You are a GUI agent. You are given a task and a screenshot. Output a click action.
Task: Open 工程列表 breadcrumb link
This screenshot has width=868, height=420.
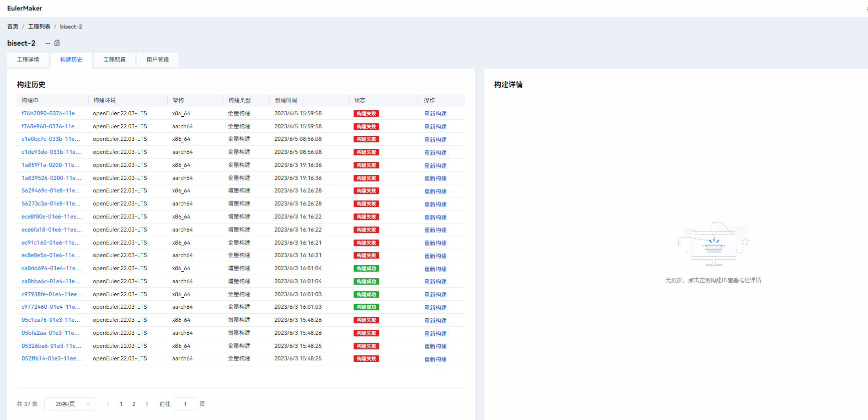[x=39, y=27]
